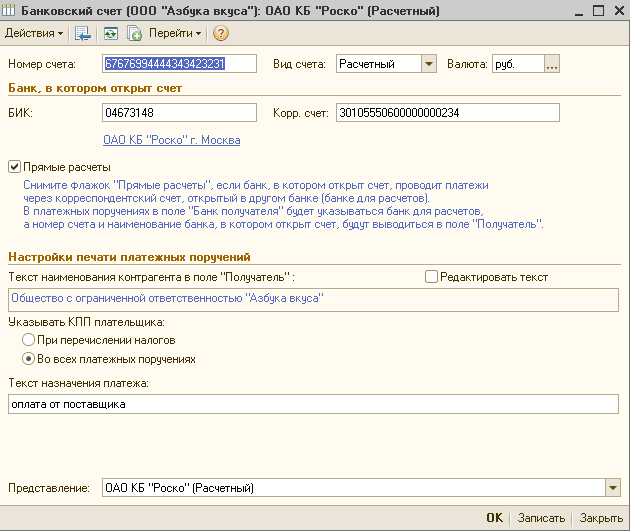This screenshot has width=630, height=531.
Task: Click heading Банк, в котором открыт счет
Action: 95,88
